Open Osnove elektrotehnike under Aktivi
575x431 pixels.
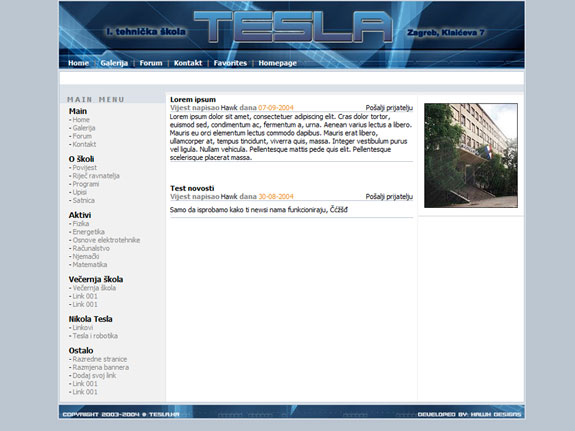pyautogui.click(x=106, y=240)
